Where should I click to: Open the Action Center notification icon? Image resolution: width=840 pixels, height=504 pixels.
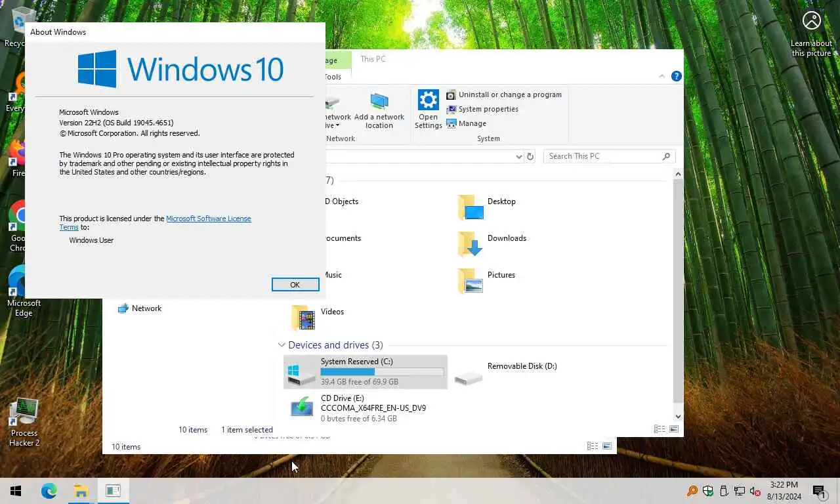819,491
